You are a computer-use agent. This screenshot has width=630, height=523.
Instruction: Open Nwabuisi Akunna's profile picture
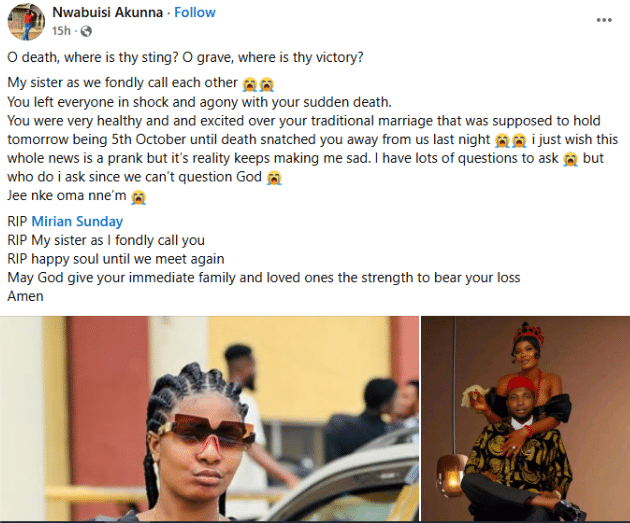click(26, 22)
